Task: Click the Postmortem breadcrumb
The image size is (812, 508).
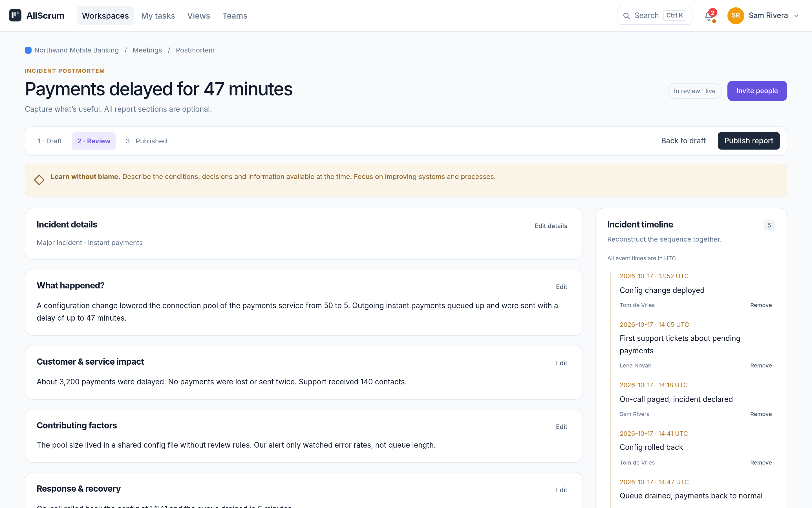Action: pos(195,51)
